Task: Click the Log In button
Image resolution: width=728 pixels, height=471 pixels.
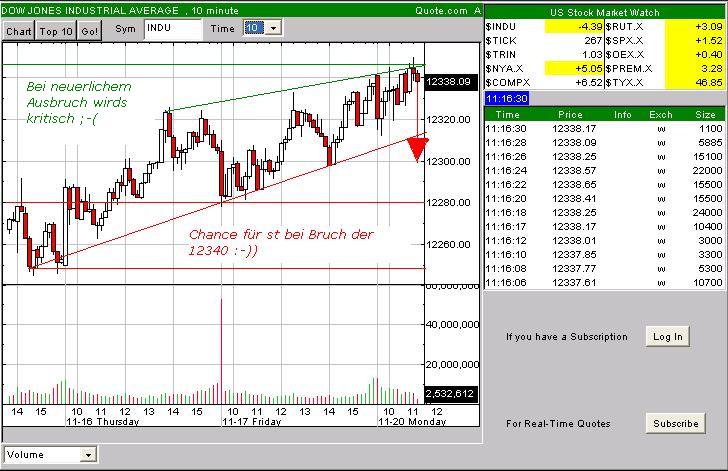Action: (668, 336)
